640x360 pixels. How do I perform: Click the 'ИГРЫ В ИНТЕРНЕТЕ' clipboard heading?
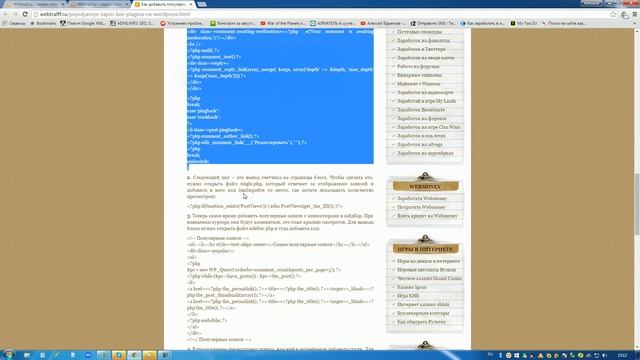click(425, 249)
